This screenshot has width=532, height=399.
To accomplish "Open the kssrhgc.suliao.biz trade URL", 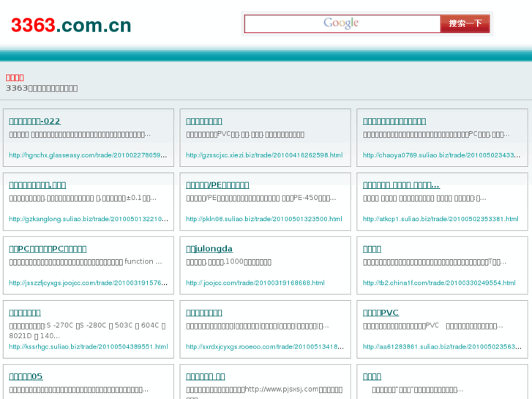I will click(x=89, y=347).
